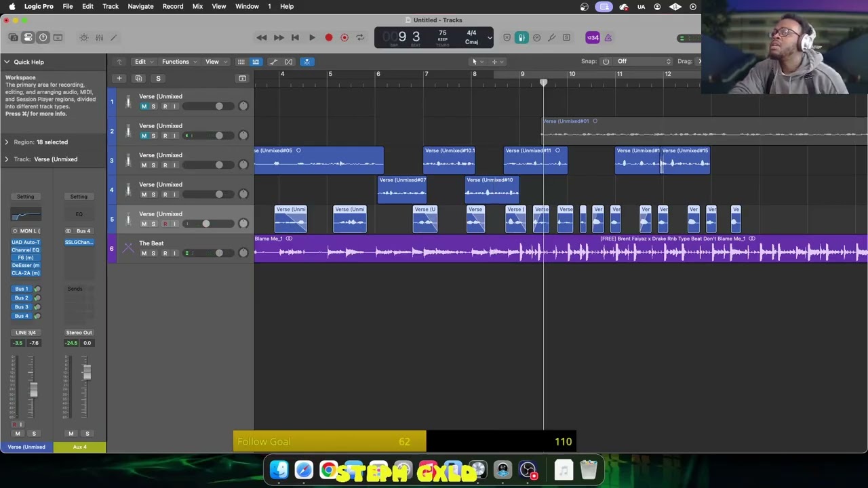Open the Functions dropdown
The width and height of the screenshot is (868, 488).
pos(179,62)
